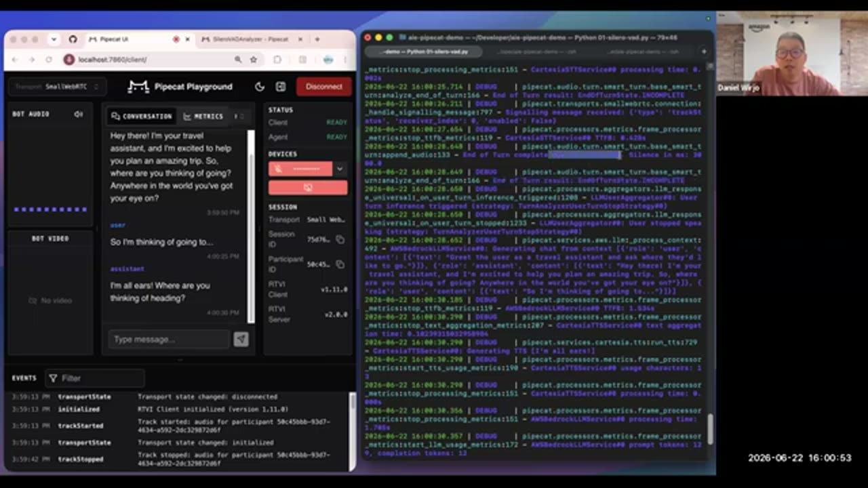868x488 pixels.
Task: Copy the Session ID value
Action: coord(340,239)
